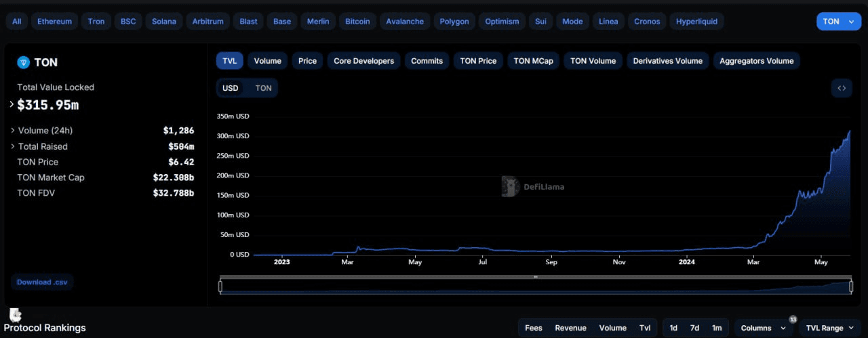Open the TVL Range dropdown
Viewport: 868px width, 338px height.
(x=829, y=328)
